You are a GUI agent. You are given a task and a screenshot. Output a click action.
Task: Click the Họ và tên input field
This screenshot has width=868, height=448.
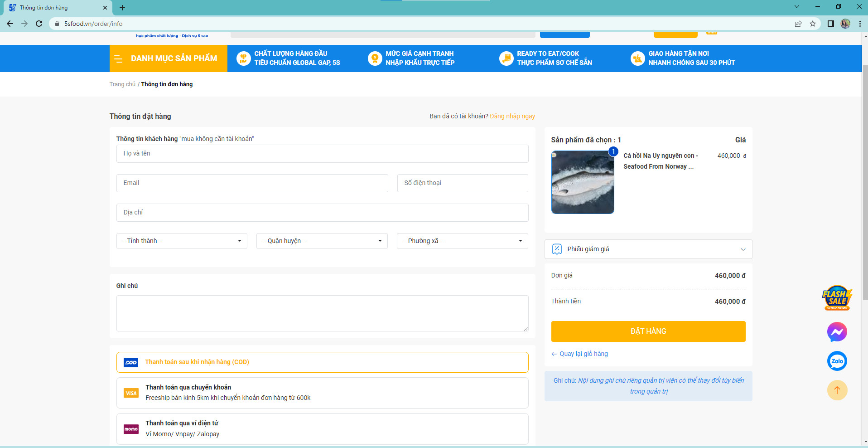[x=322, y=154]
